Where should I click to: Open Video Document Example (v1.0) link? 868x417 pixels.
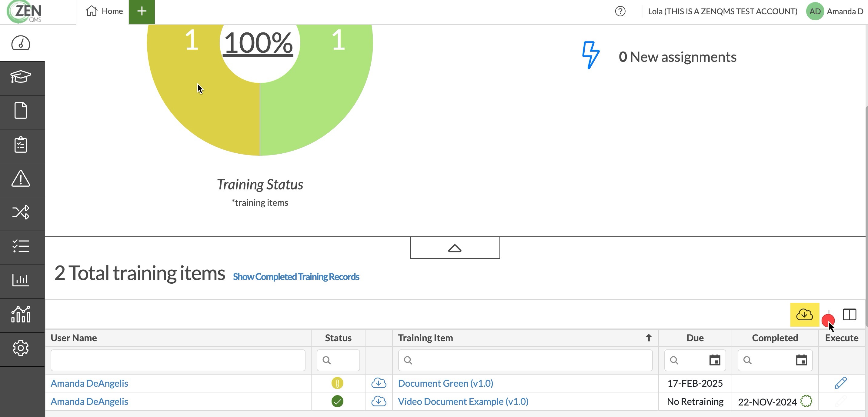coord(463,402)
